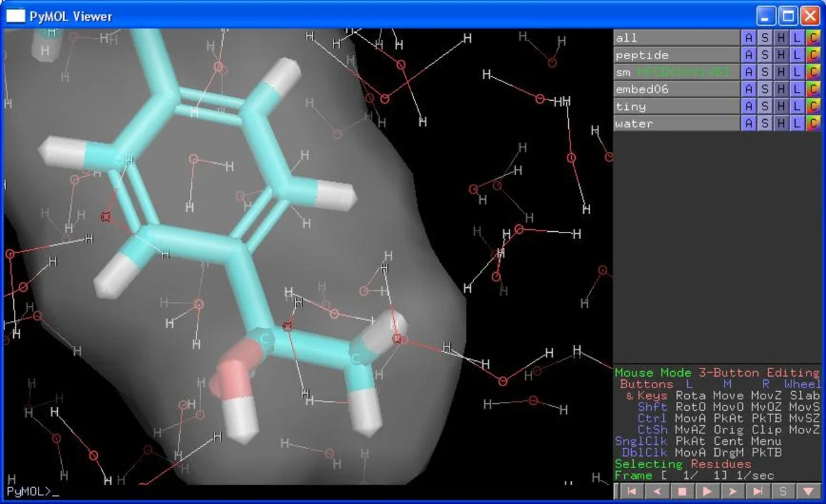
Task: Open the C color menu for water
Action: pyautogui.click(x=813, y=123)
